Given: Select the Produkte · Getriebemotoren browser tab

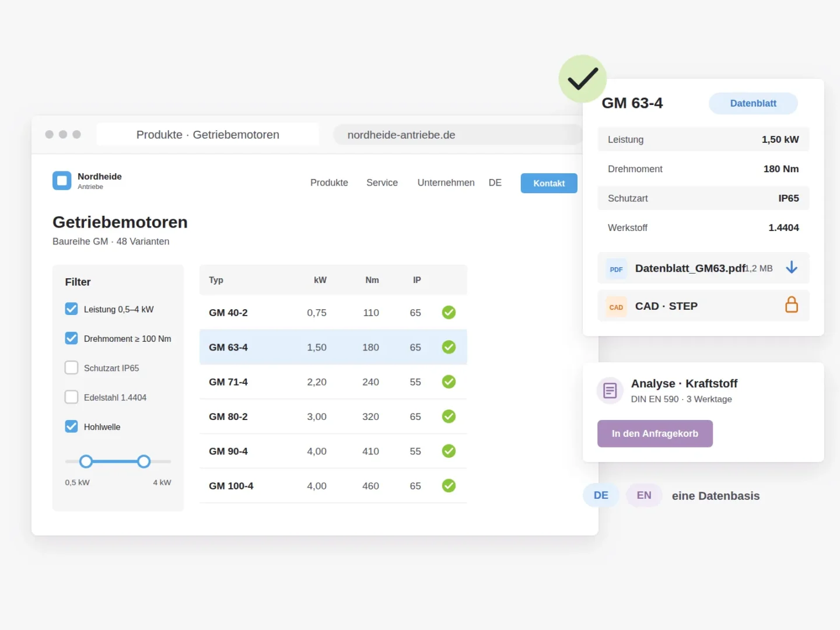Looking at the screenshot, I should pyautogui.click(x=208, y=135).
